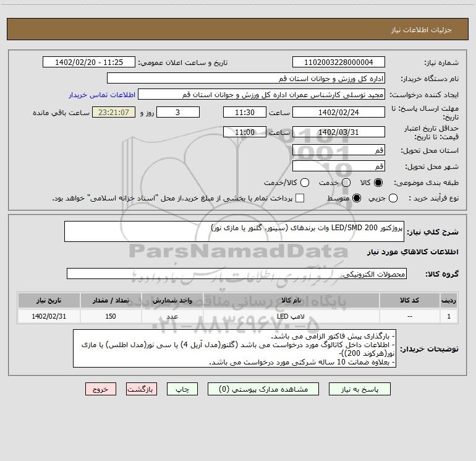
Task: Click the quantity cell 150
Action: click(x=111, y=316)
